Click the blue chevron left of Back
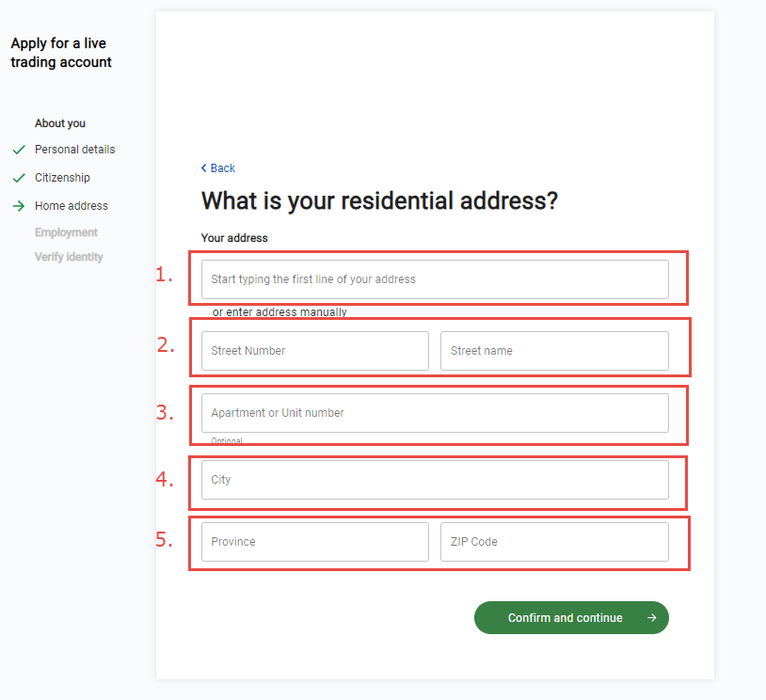Image resolution: width=766 pixels, height=700 pixels. coord(204,168)
